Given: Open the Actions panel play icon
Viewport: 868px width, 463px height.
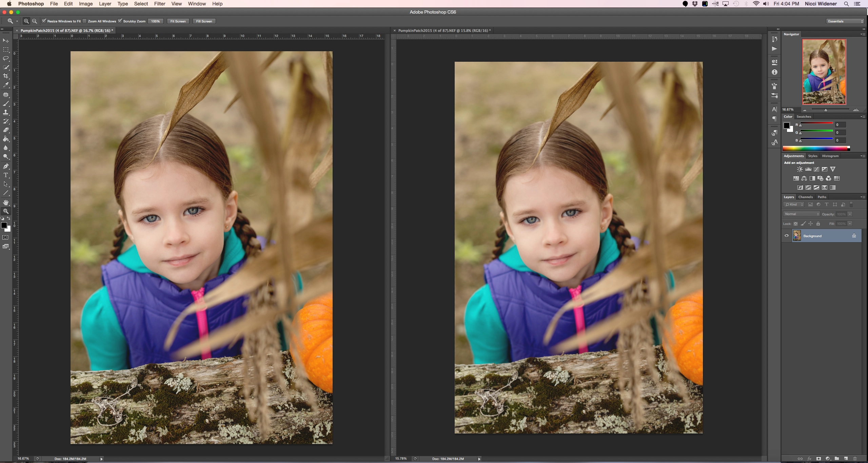Looking at the screenshot, I should pyautogui.click(x=774, y=49).
